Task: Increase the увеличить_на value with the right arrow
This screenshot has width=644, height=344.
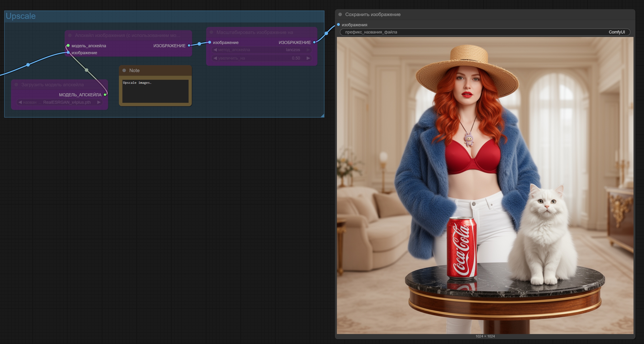Action: tap(308, 58)
